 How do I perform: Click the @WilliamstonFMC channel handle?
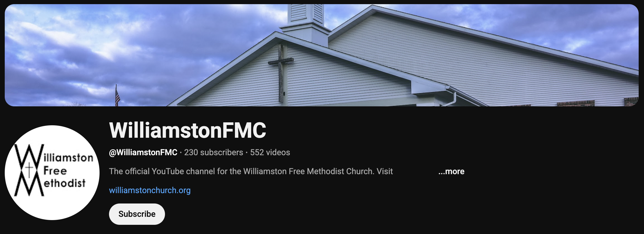coord(143,152)
